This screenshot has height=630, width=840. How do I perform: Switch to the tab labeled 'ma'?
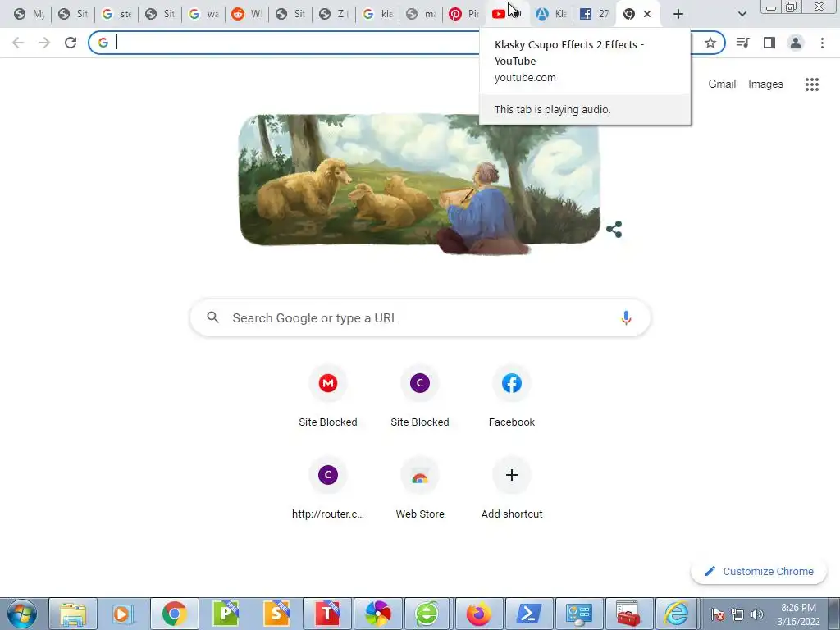[x=420, y=14]
